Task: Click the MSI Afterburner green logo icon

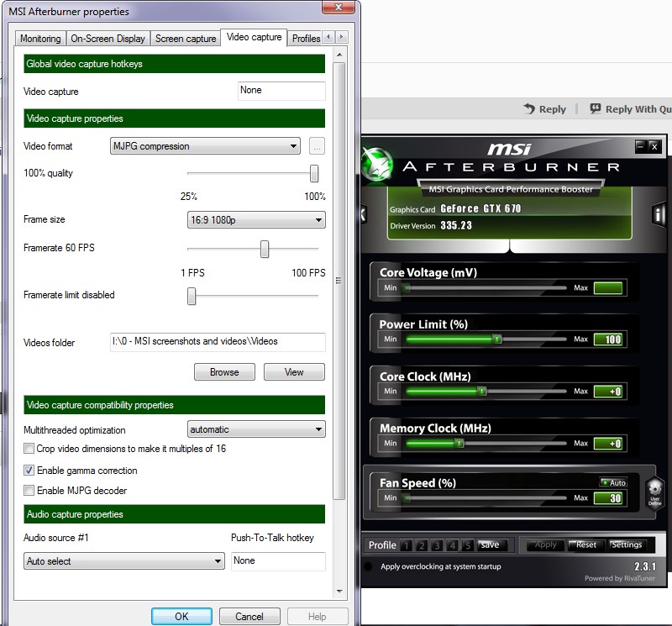Action: [377, 163]
